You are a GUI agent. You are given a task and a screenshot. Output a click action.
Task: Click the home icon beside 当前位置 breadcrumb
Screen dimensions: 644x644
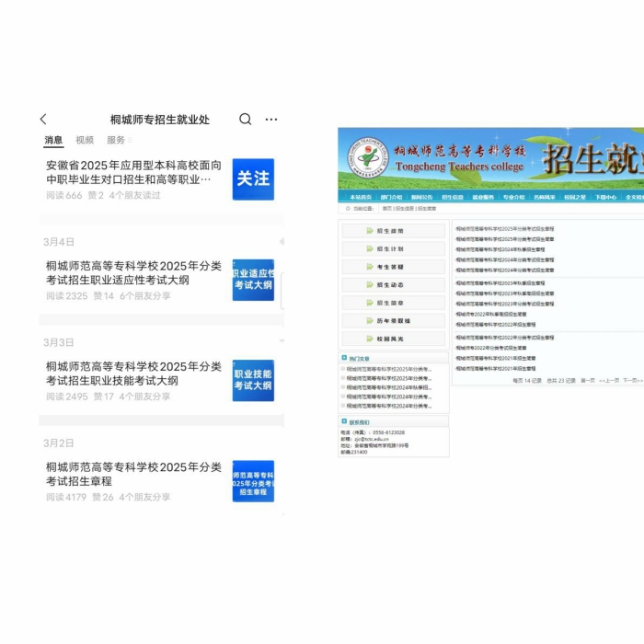(x=346, y=209)
